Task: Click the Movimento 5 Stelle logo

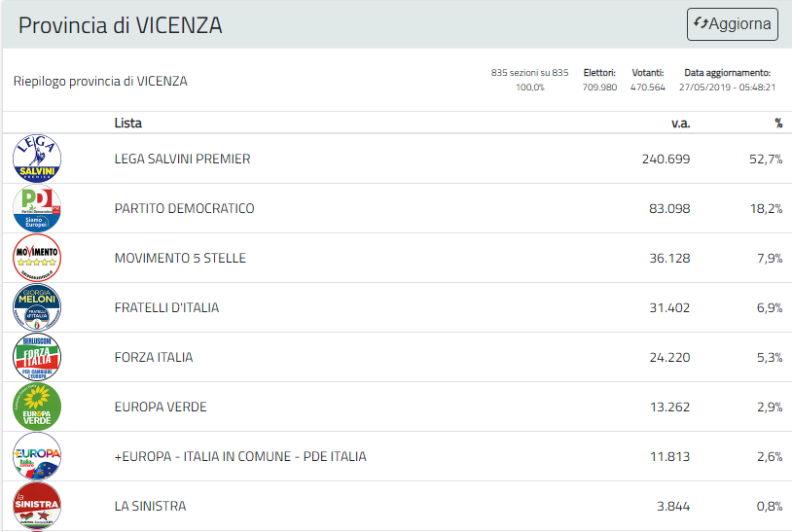Action: tap(37, 258)
